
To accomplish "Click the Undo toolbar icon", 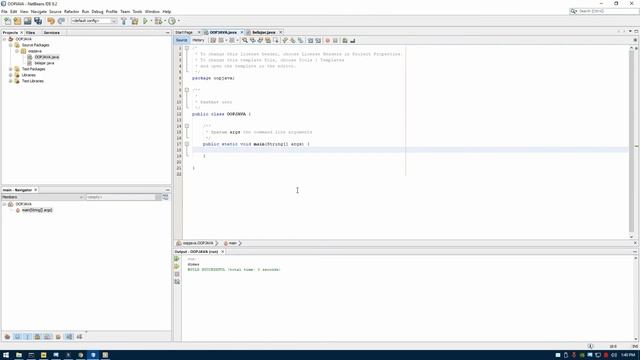I will [x=51, y=21].
